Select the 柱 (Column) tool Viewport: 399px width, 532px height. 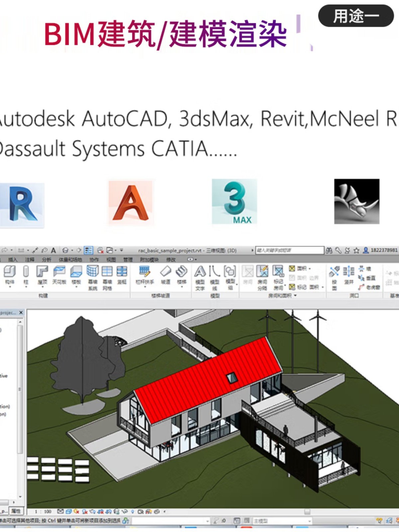coord(26,275)
